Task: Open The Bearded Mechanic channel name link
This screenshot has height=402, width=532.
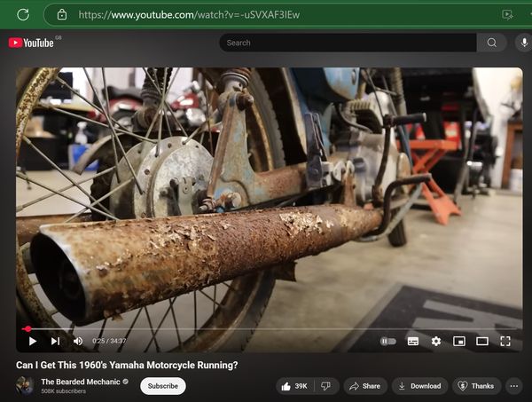Action: [81, 382]
